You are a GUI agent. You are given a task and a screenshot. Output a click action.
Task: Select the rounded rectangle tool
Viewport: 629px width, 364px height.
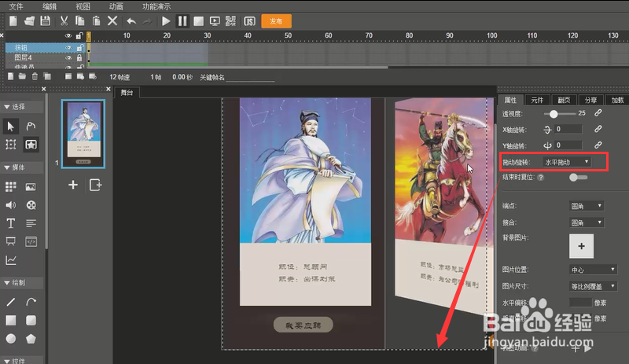[31, 320]
